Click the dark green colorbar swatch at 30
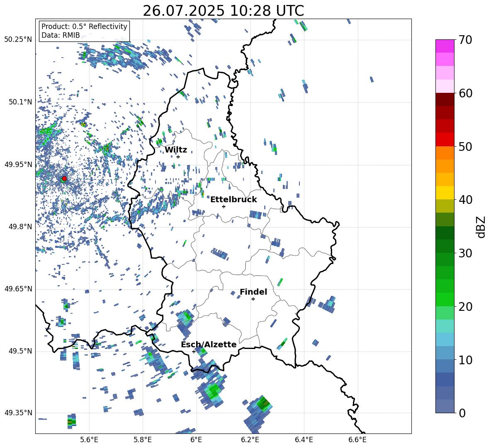 [445, 246]
